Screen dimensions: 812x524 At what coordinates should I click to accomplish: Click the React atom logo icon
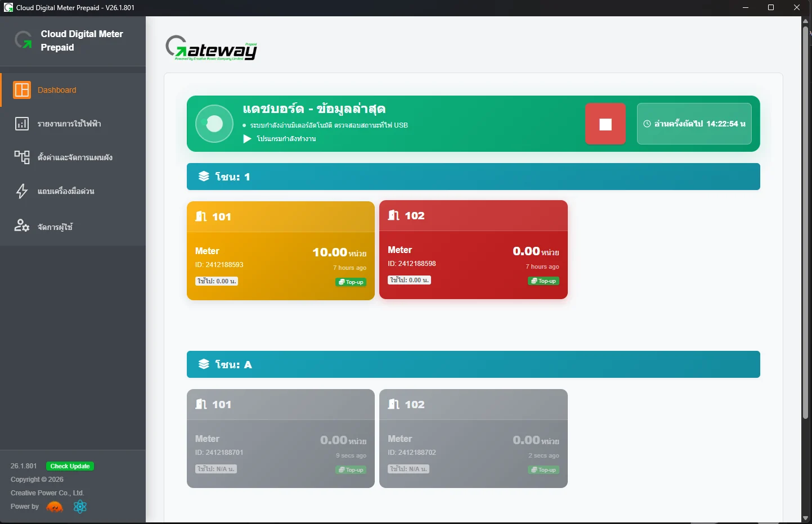tap(80, 507)
